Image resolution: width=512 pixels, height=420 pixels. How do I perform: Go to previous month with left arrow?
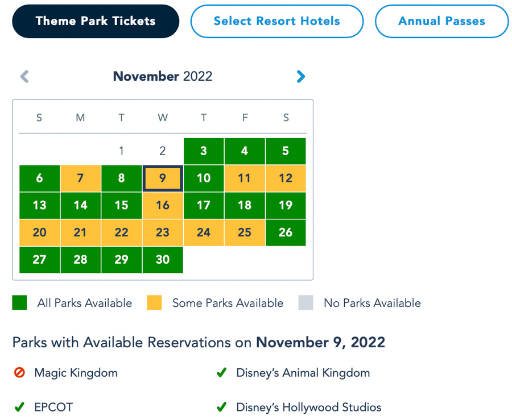24,76
